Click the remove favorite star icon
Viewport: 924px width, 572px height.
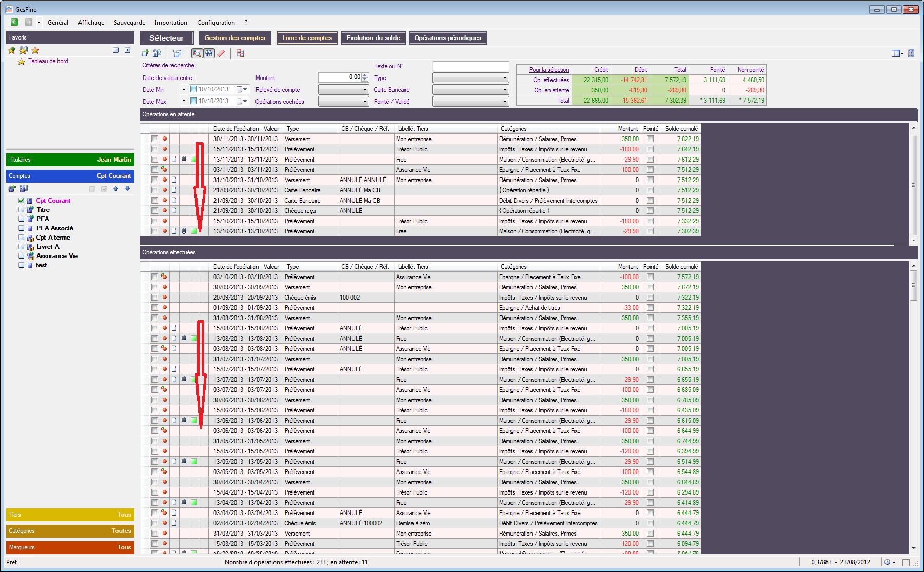35,50
